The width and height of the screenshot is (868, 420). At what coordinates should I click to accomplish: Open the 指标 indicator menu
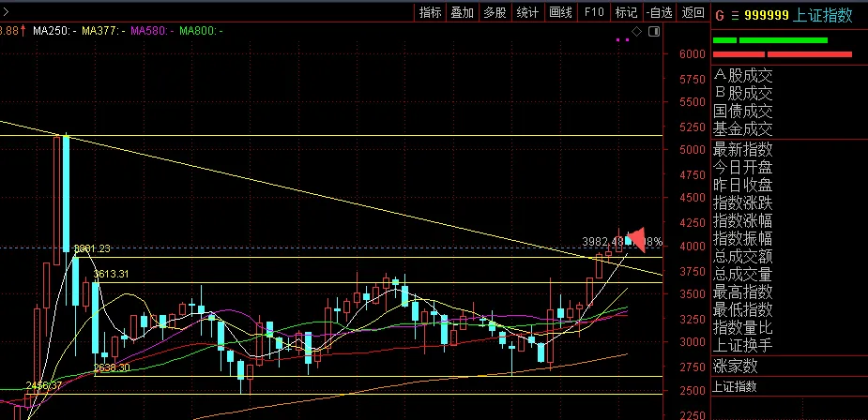point(430,12)
